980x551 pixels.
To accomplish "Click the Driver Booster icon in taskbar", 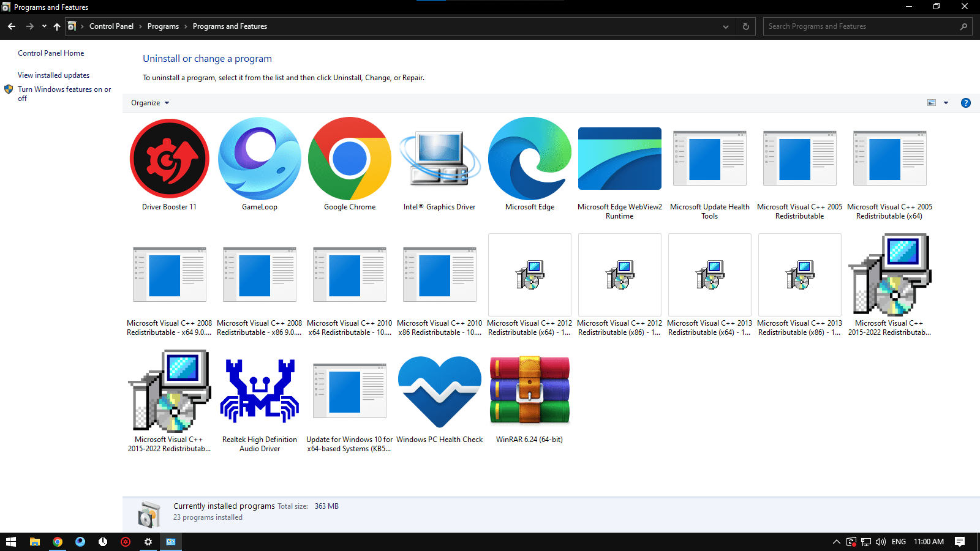I will 126,542.
